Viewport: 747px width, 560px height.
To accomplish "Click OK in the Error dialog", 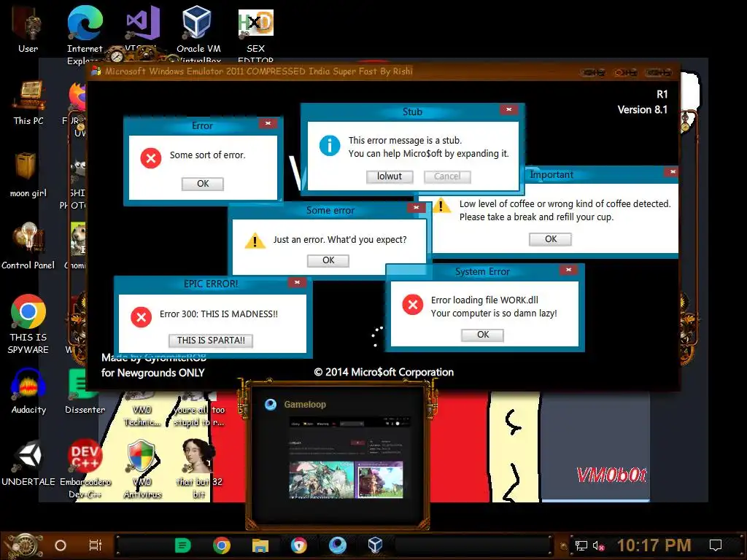I will (203, 184).
